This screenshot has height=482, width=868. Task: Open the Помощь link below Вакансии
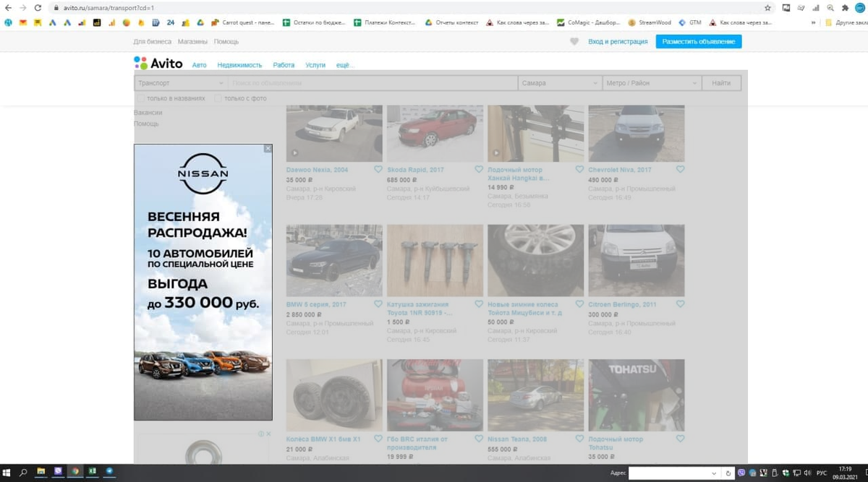click(x=145, y=124)
